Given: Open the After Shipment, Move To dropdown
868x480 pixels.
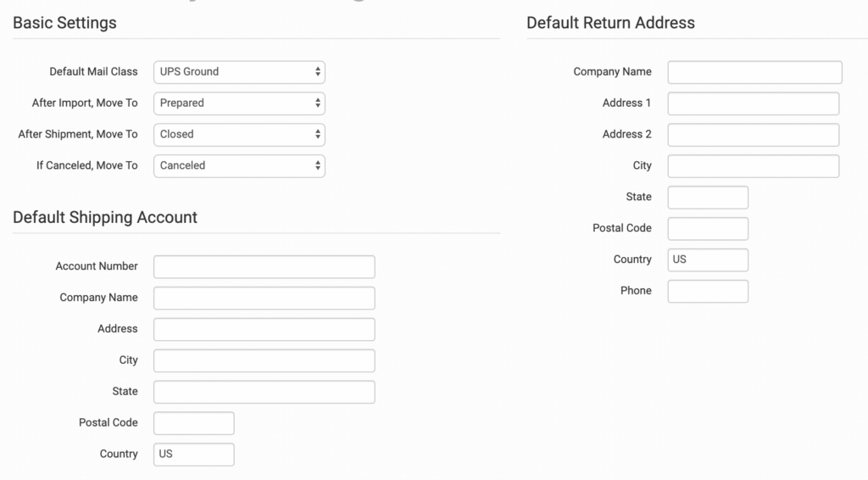Looking at the screenshot, I should tap(239, 135).
